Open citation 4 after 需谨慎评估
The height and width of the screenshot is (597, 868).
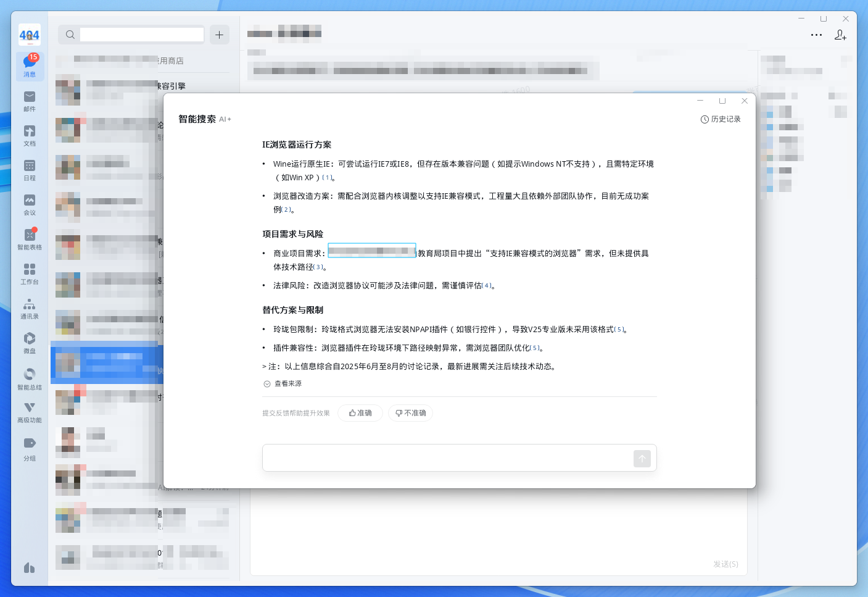click(x=487, y=286)
